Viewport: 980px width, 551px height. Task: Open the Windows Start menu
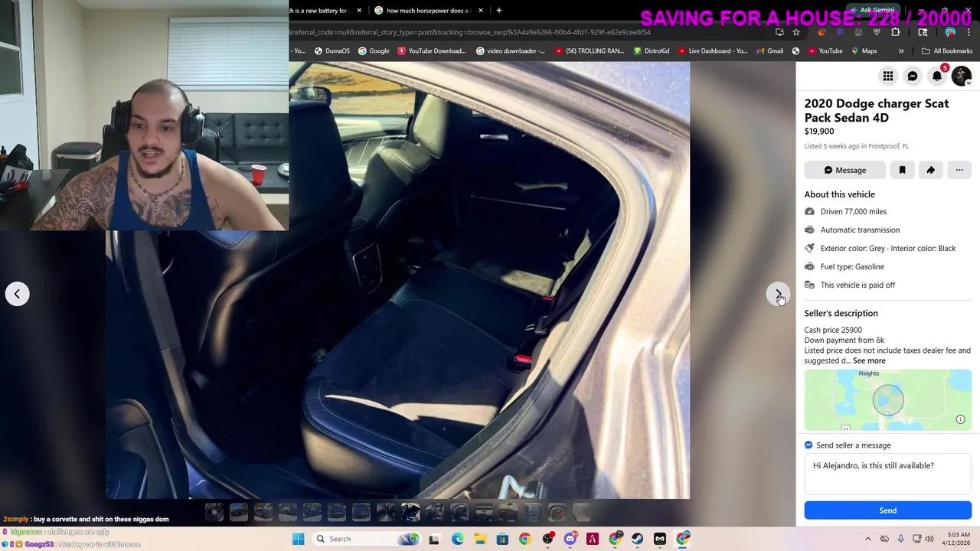coord(298,539)
